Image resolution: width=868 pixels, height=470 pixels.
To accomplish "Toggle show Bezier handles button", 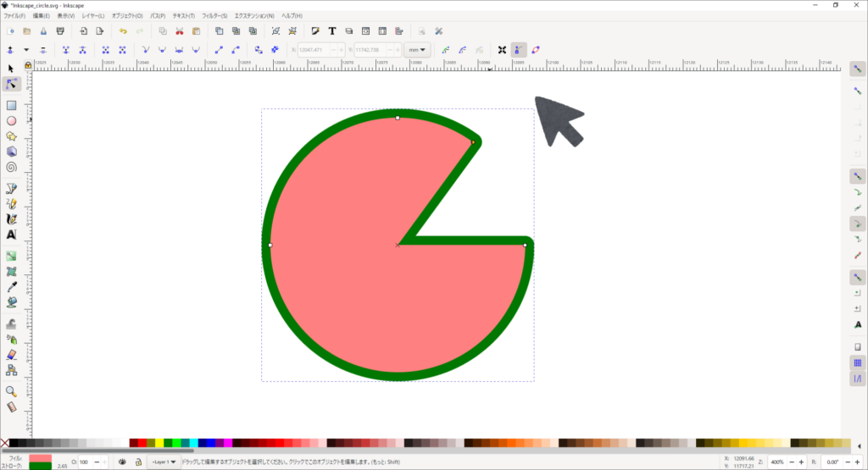I will 519,50.
